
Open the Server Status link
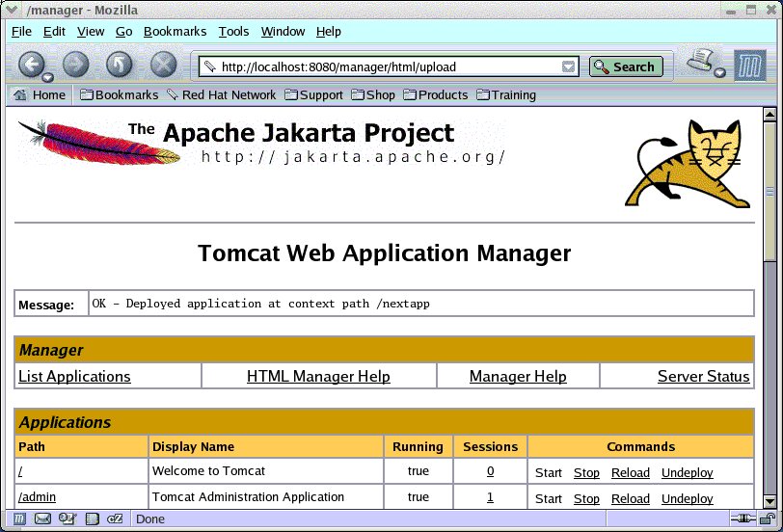click(704, 376)
